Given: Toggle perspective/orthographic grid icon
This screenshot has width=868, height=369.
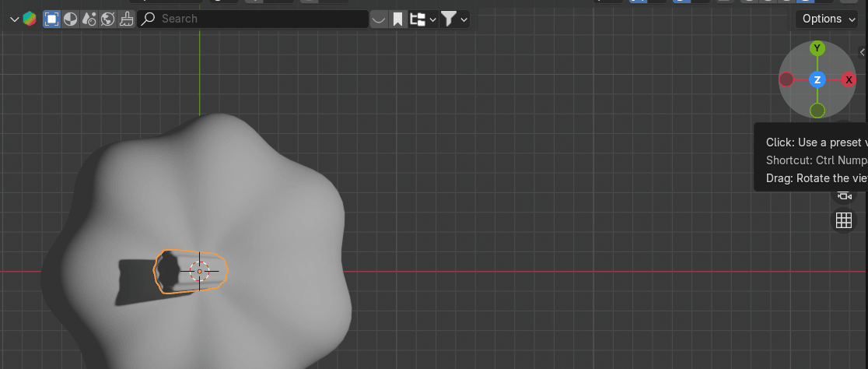Looking at the screenshot, I should point(844,220).
